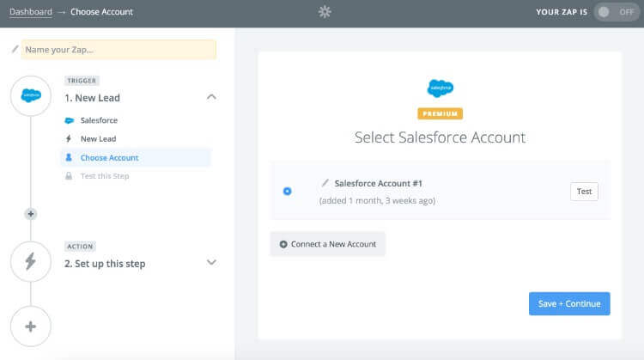Click the TRIGGER label tag
This screenshot has width=644, height=360.
(x=82, y=81)
